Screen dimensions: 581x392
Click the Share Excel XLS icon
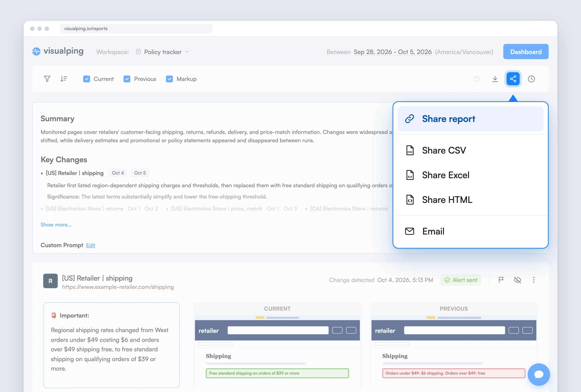(x=410, y=175)
